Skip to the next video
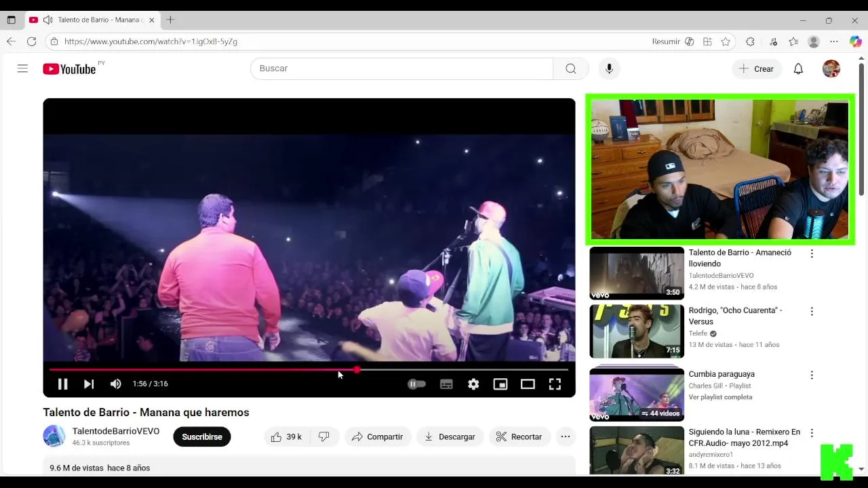The height and width of the screenshot is (488, 868). 89,384
